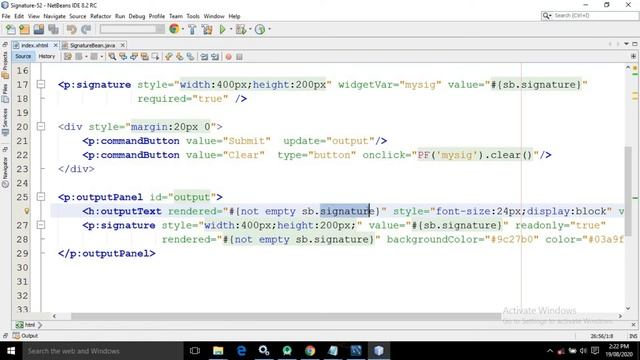640x360 pixels.
Task: Collapse the code fold at line 27
Action: (x=41, y=225)
